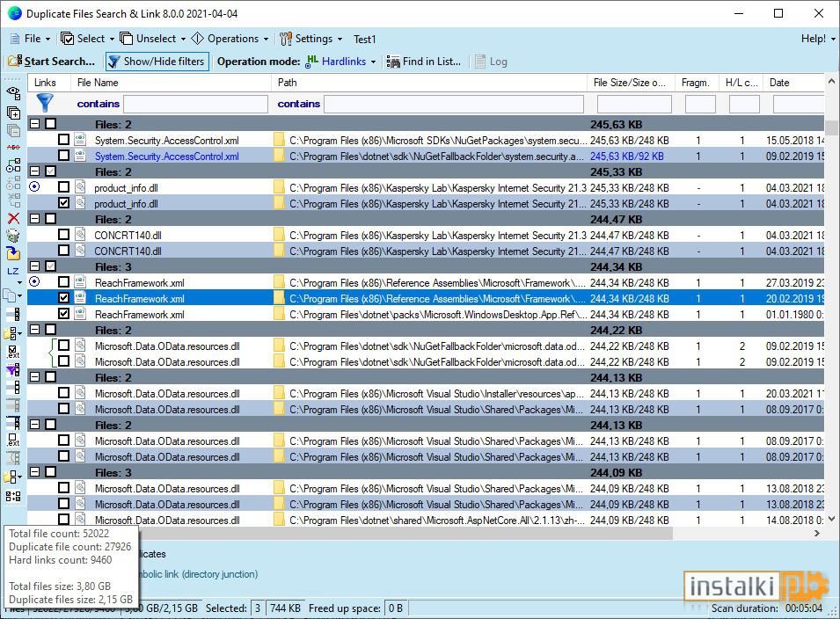Click the File Name filter input field
Image resolution: width=840 pixels, height=619 pixels.
(195, 104)
